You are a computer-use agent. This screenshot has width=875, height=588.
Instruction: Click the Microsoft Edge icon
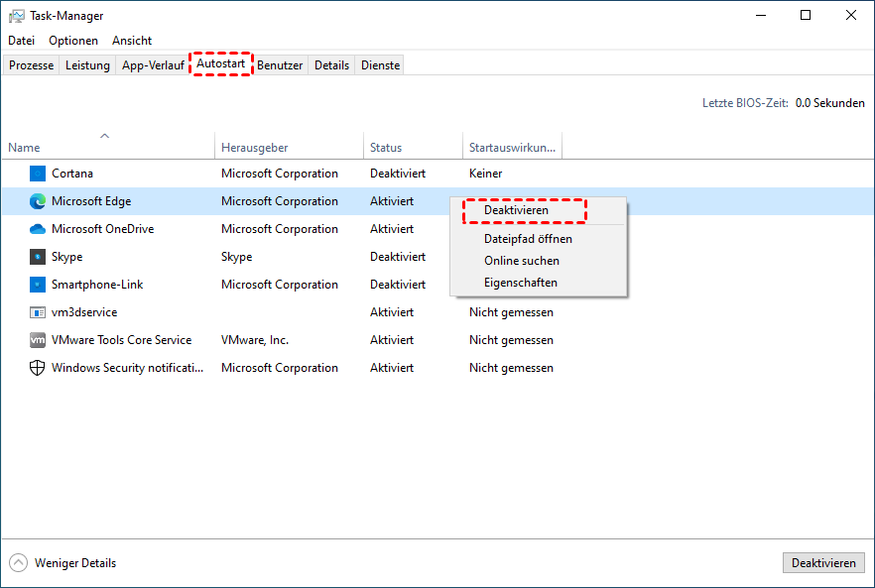coord(38,201)
